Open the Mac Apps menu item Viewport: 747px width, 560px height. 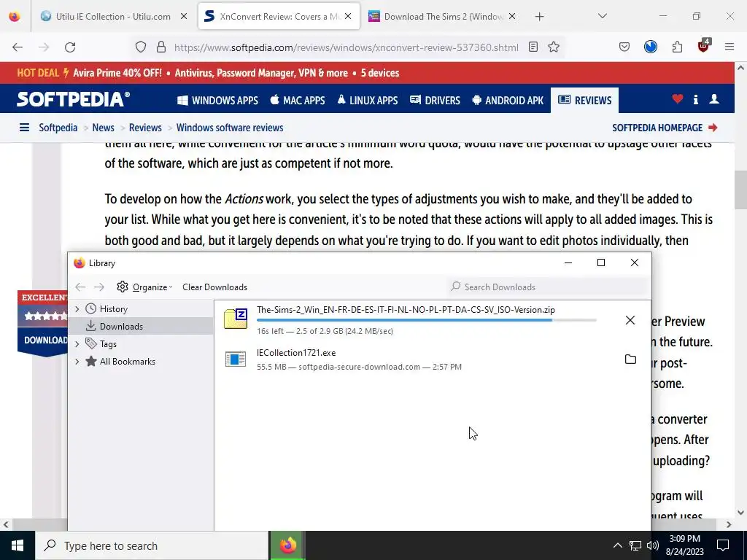(298, 101)
